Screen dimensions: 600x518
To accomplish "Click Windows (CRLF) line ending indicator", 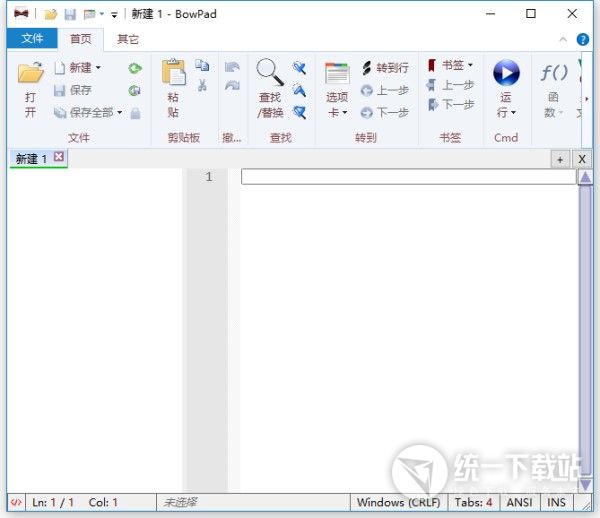I will pyautogui.click(x=397, y=502).
